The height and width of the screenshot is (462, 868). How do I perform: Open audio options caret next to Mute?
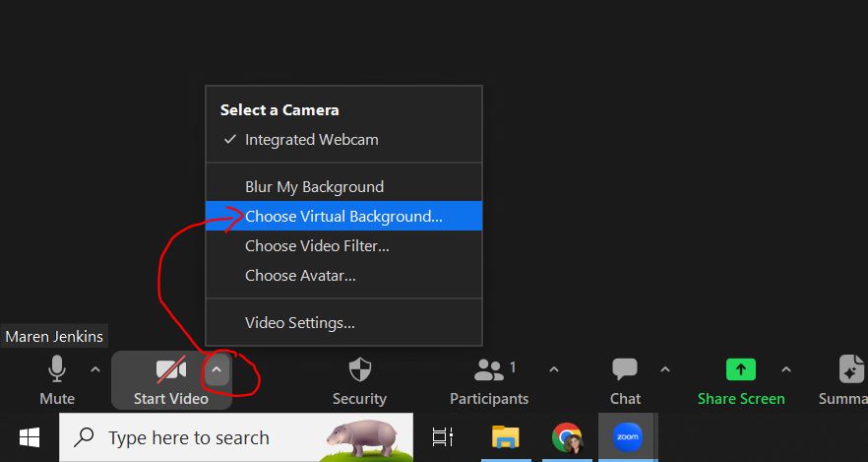coord(95,369)
